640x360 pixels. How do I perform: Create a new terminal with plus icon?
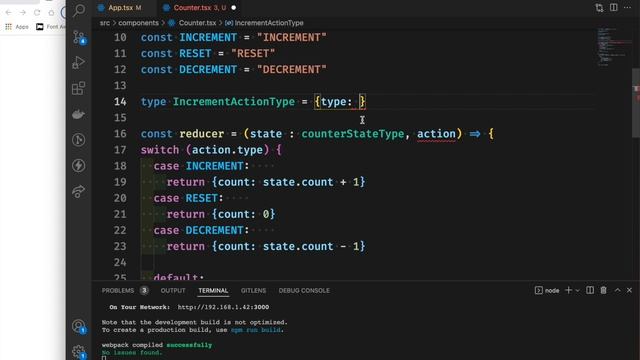point(568,290)
